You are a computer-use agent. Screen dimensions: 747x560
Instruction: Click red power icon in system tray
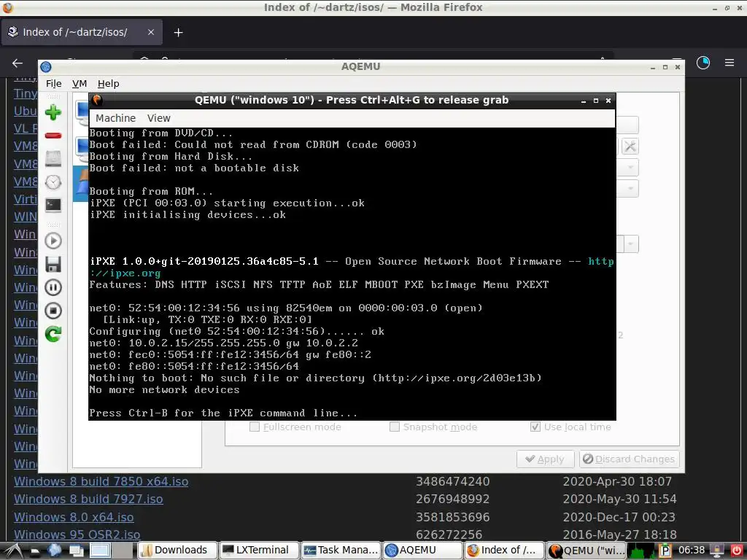(737, 551)
